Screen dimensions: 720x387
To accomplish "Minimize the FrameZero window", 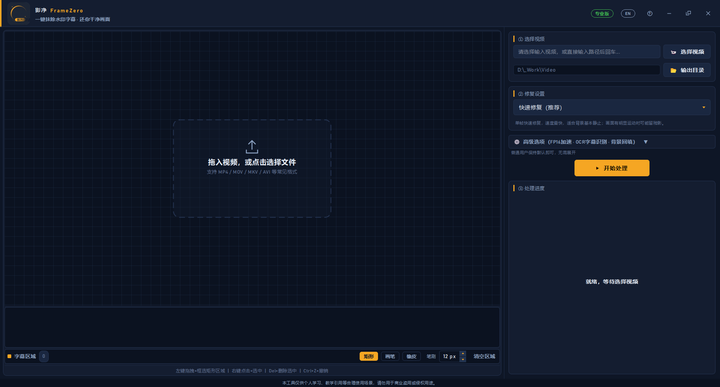I will click(x=669, y=14).
